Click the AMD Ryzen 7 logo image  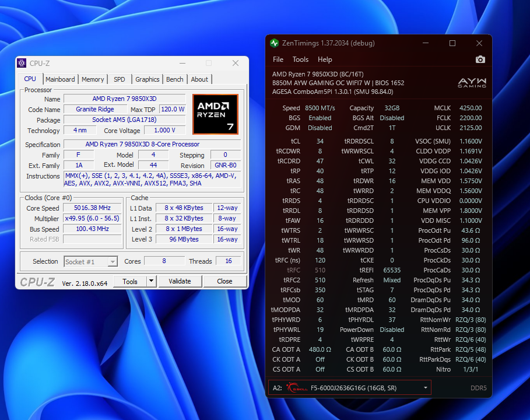tap(215, 114)
